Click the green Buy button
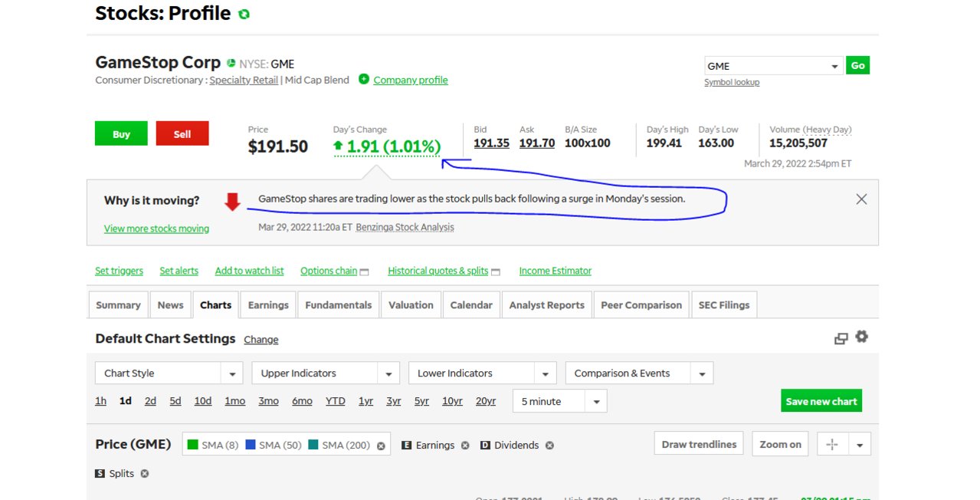The height and width of the screenshot is (500, 980). pyautogui.click(x=121, y=133)
